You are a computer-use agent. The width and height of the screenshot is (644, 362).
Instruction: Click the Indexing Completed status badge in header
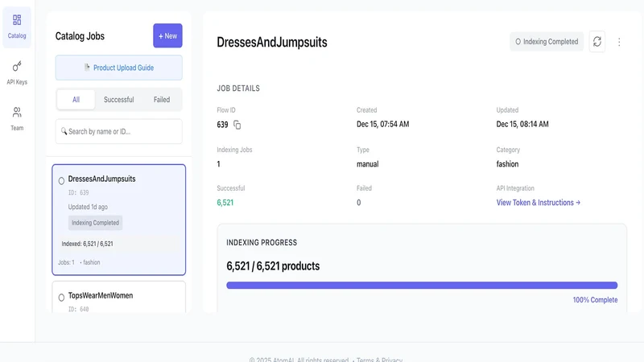[547, 42]
